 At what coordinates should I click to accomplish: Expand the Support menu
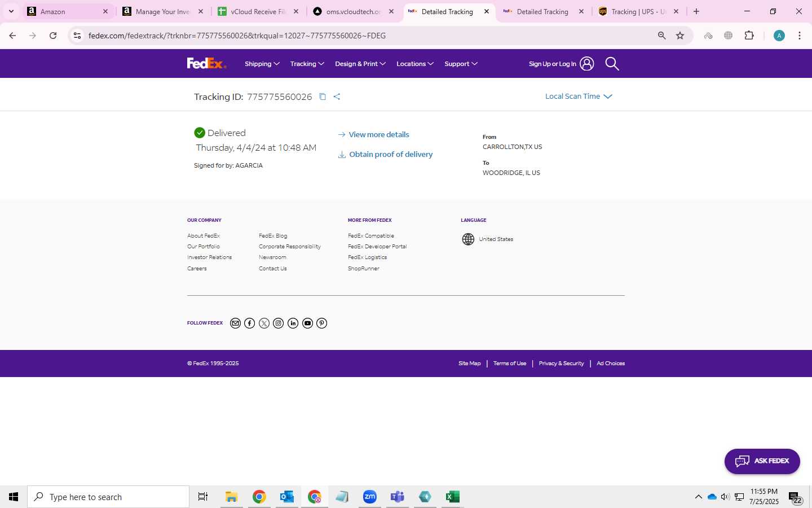(x=461, y=64)
